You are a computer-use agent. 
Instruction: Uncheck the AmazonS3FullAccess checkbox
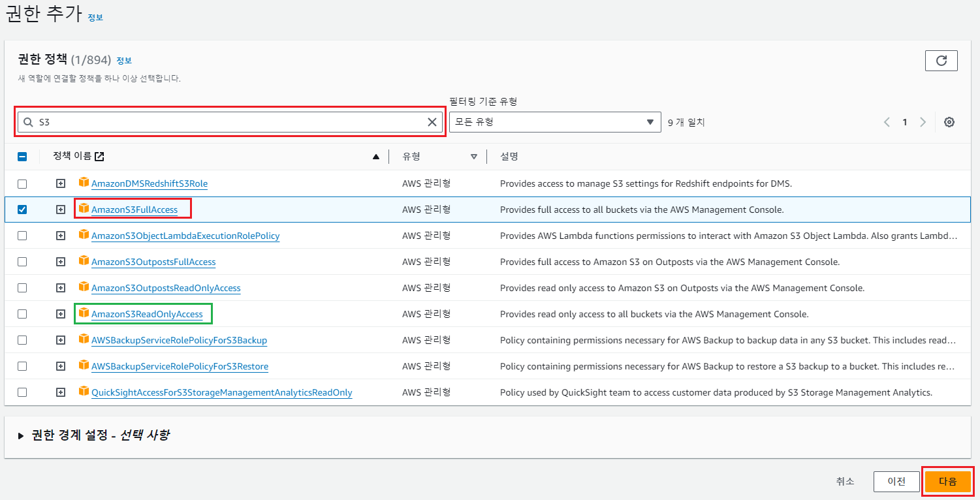pyautogui.click(x=22, y=210)
